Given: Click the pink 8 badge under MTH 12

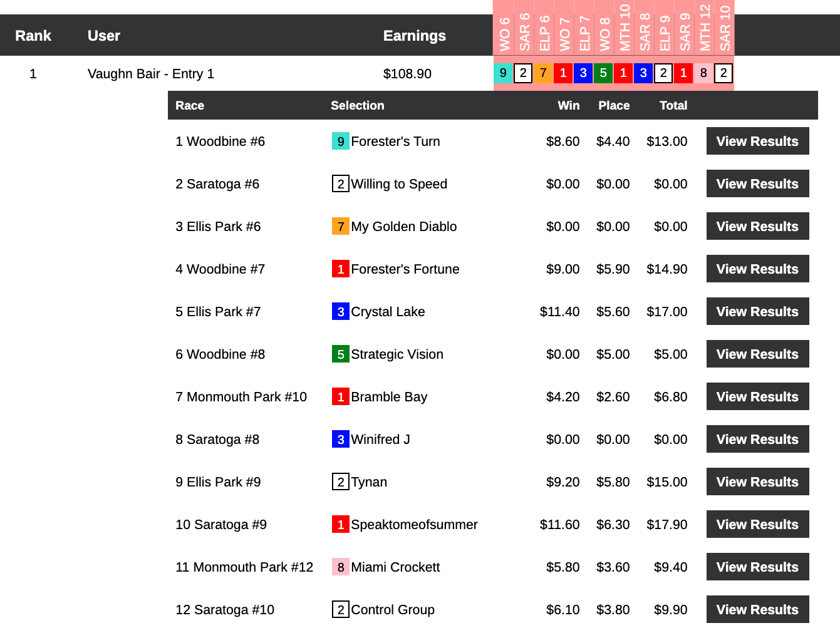Looking at the screenshot, I should [703, 73].
